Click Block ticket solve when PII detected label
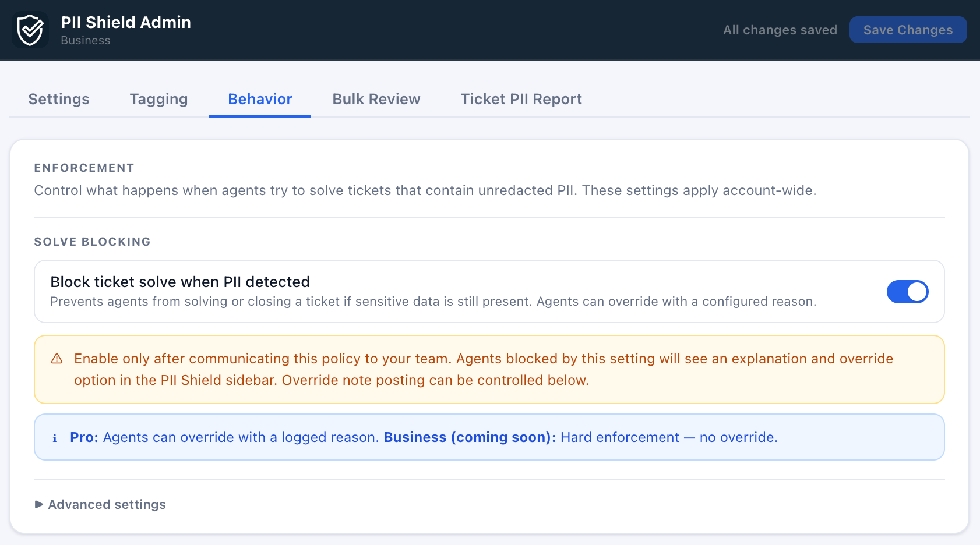This screenshot has height=545, width=980. pos(180,282)
